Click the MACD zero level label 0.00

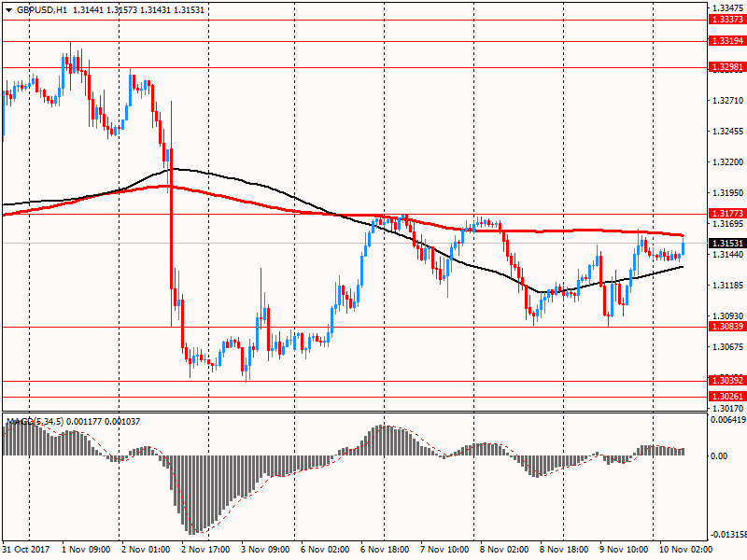pyautogui.click(x=719, y=456)
